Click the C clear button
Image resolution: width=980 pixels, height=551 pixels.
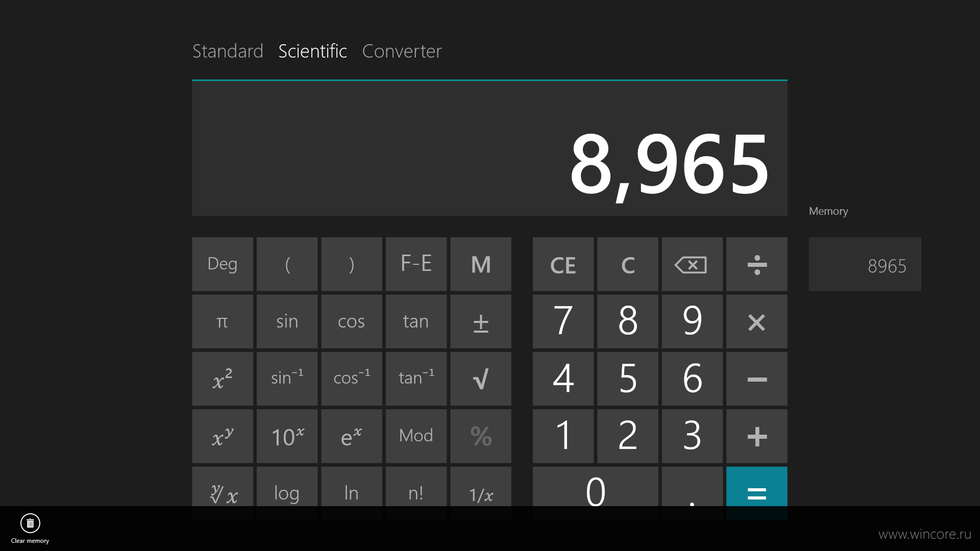click(627, 264)
